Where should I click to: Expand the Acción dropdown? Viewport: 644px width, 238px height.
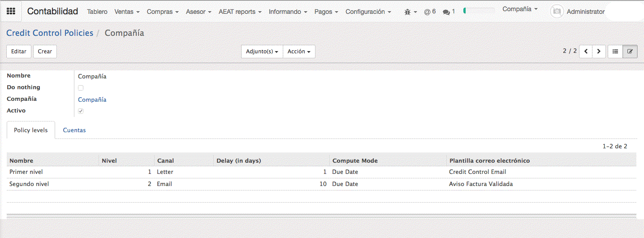click(x=299, y=52)
